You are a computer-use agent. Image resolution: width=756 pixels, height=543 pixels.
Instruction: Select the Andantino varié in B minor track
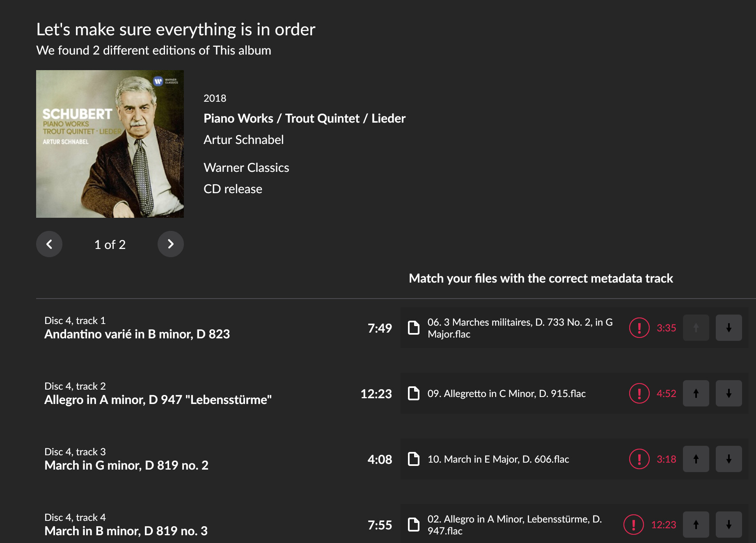pos(137,334)
